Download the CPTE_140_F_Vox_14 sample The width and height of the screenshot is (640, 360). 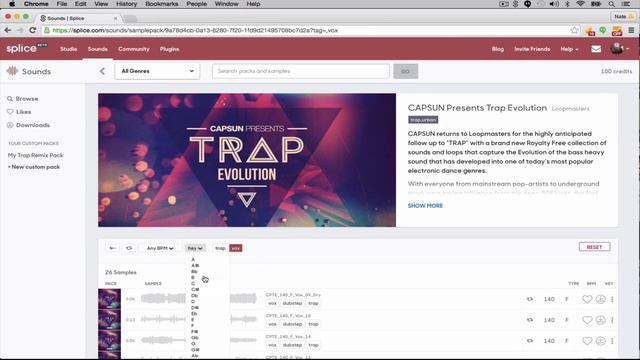pos(600,341)
